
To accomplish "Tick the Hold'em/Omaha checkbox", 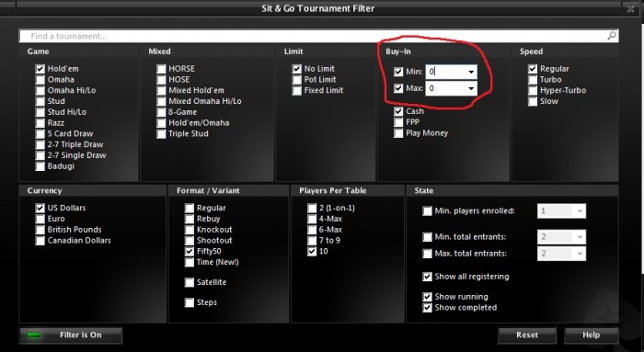I will click(161, 123).
